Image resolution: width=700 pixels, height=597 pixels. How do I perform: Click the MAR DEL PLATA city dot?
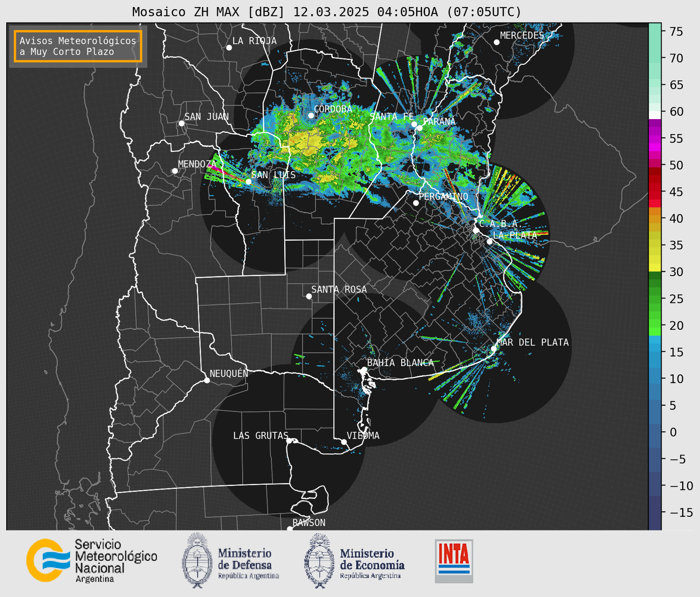tap(494, 349)
